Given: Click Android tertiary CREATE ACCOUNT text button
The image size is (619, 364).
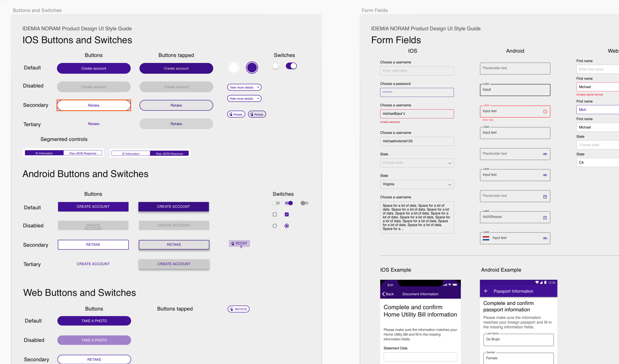Looking at the screenshot, I should (93, 264).
